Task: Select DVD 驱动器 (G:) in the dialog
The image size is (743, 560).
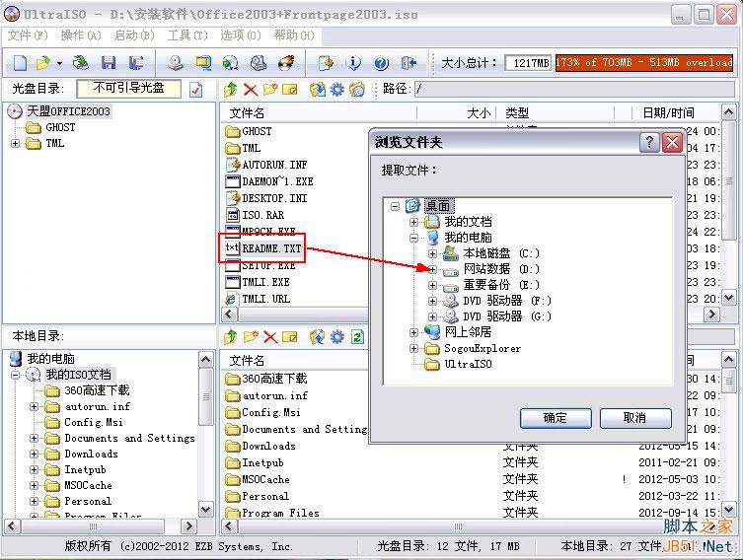Action: click(507, 316)
